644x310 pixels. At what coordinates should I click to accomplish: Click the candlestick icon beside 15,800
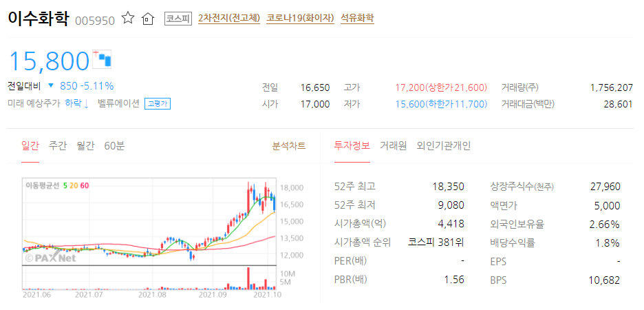coord(102,59)
